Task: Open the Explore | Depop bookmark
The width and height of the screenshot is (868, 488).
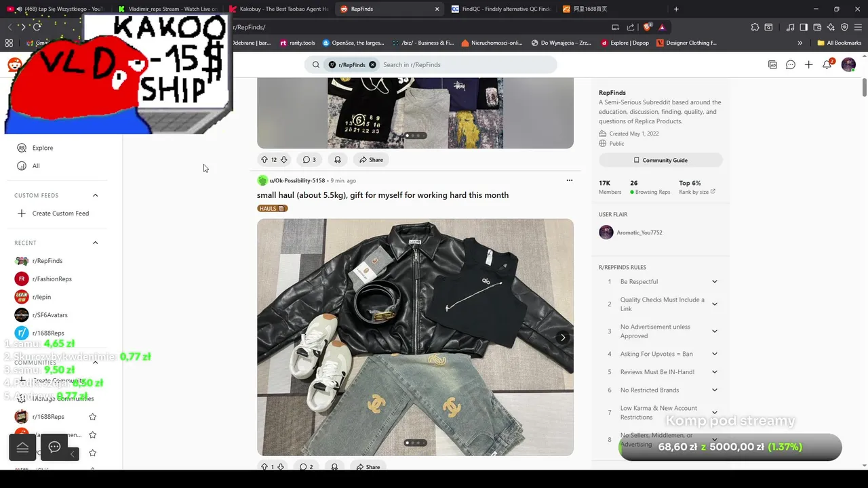Action: click(624, 43)
